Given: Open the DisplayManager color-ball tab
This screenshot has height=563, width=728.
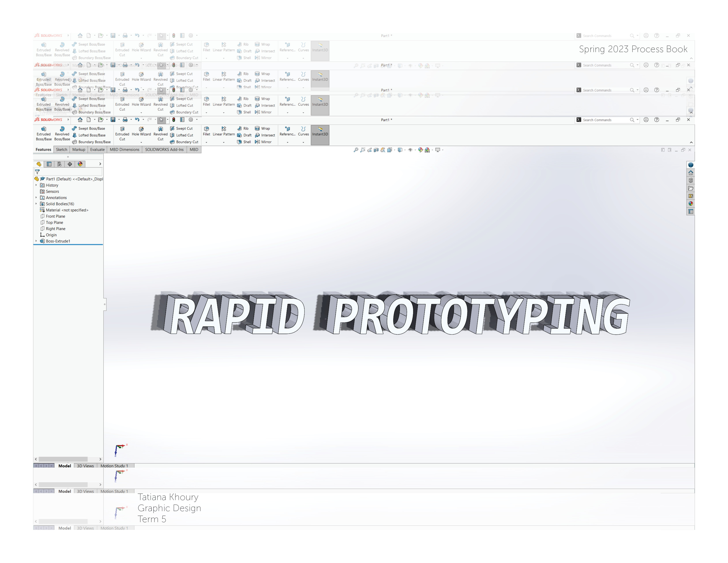Looking at the screenshot, I should pos(80,164).
